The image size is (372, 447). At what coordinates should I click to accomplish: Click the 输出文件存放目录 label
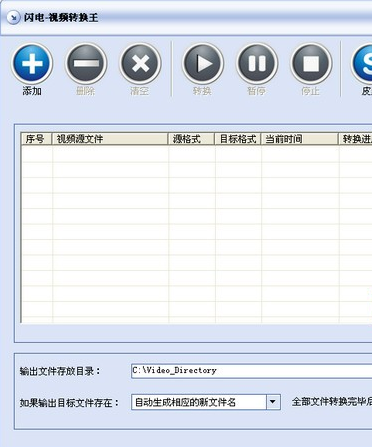(x=60, y=371)
